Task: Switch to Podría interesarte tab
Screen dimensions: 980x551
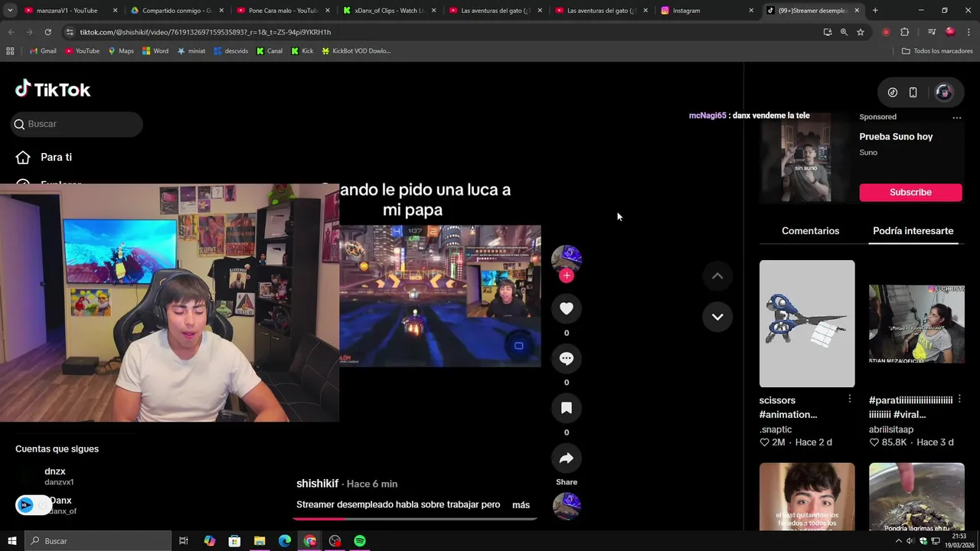Action: [x=913, y=230]
